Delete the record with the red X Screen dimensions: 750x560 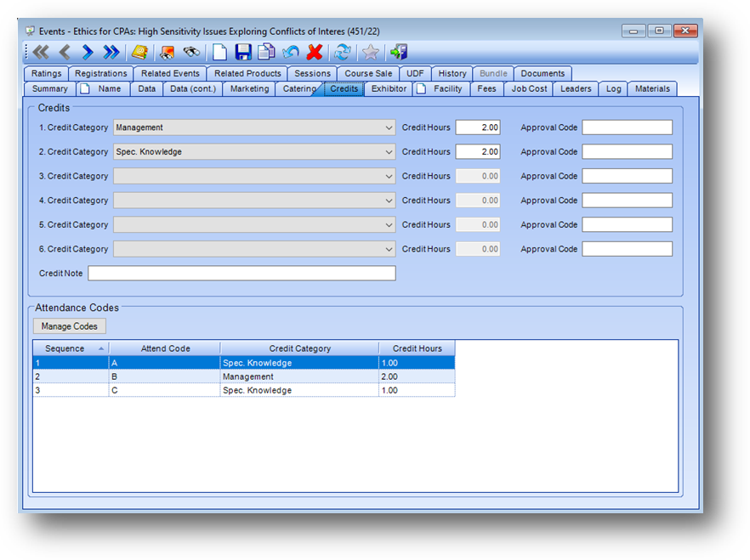pos(315,52)
